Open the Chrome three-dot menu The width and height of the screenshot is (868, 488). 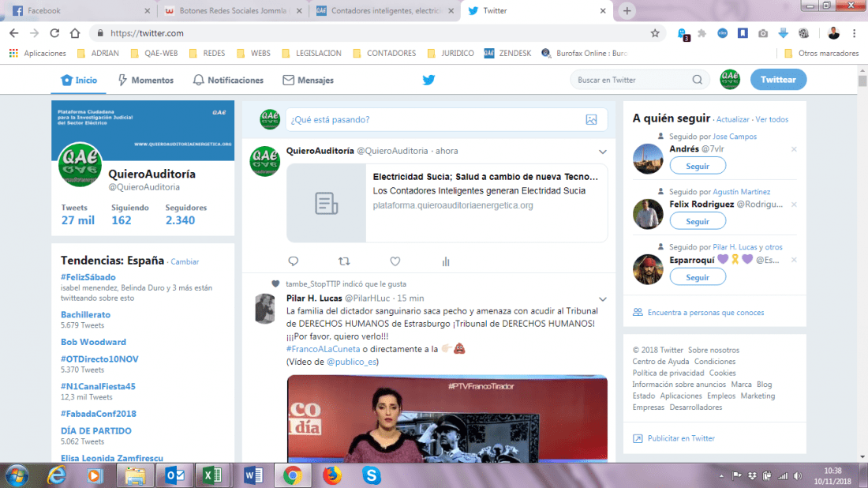click(x=854, y=33)
